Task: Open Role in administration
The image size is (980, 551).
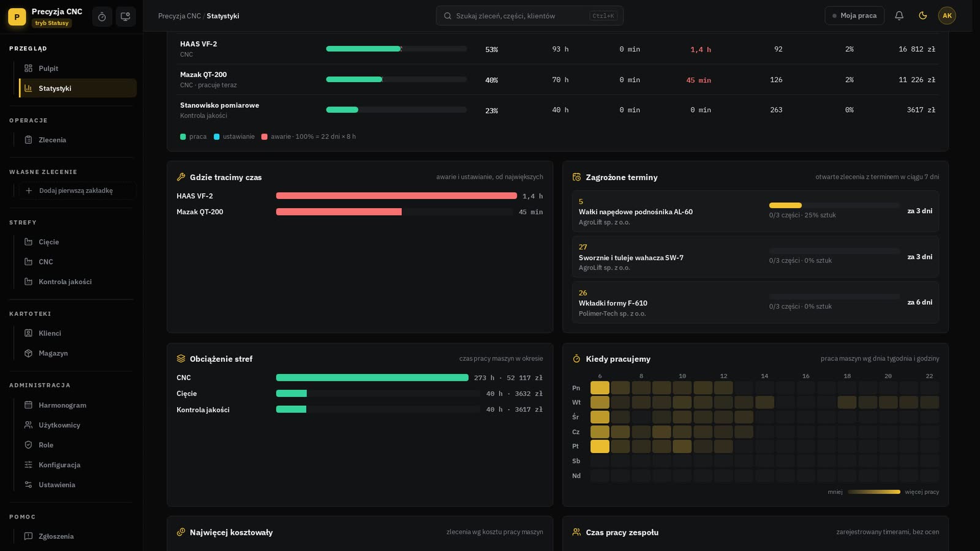Action: tap(77, 445)
